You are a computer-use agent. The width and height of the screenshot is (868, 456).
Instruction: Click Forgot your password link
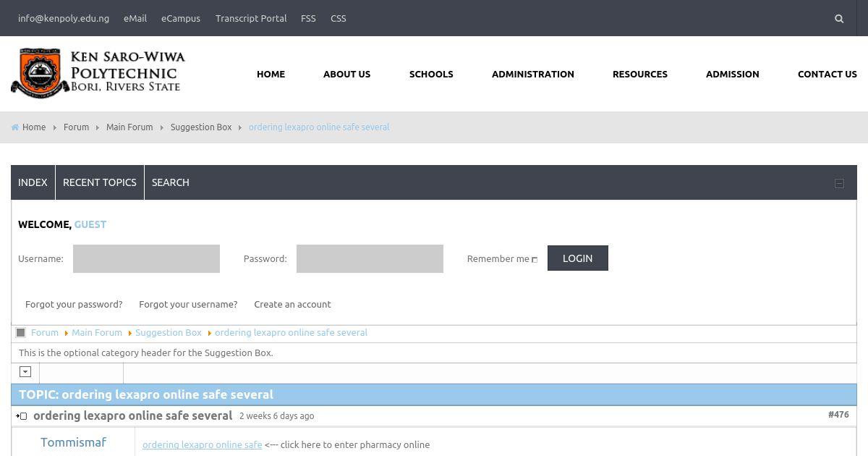click(74, 305)
